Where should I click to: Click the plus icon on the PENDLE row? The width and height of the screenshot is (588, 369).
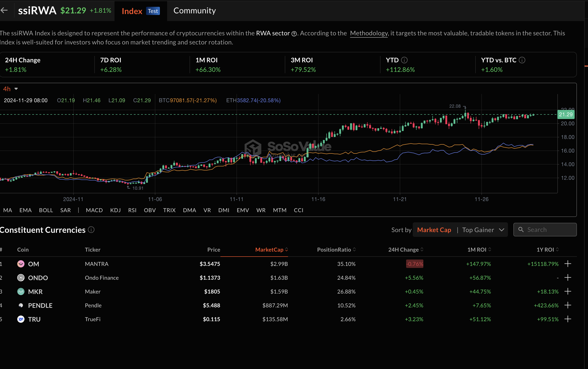click(568, 305)
